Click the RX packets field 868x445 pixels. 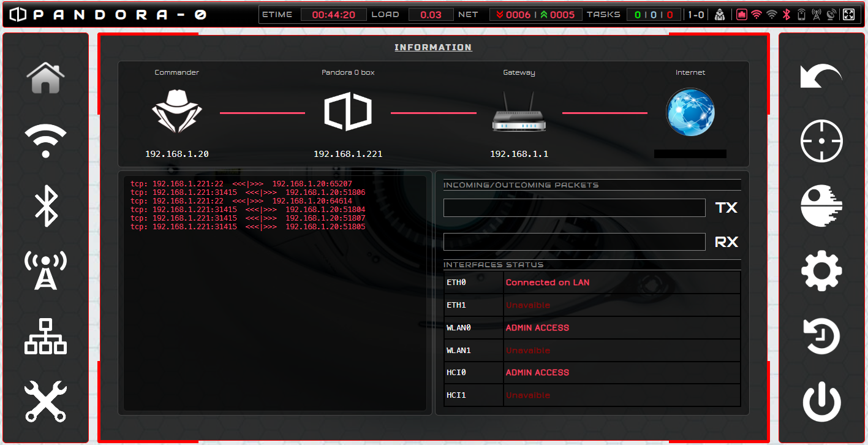click(x=574, y=242)
